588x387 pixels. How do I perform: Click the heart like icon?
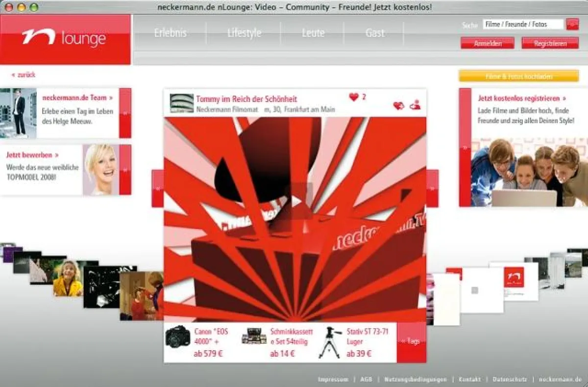(x=354, y=97)
